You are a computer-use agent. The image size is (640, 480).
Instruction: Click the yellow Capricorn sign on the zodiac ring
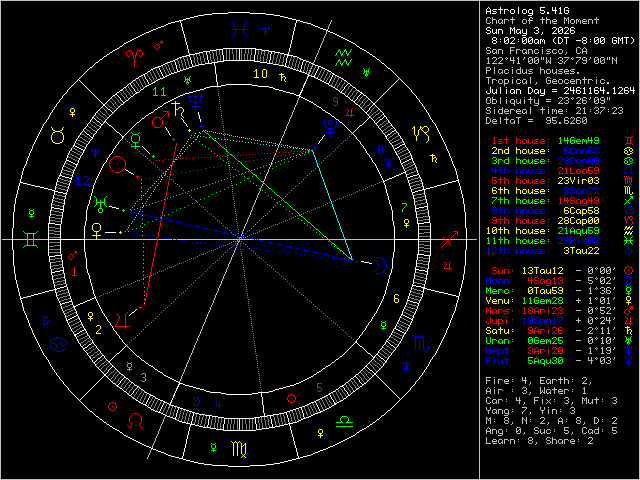[421, 135]
